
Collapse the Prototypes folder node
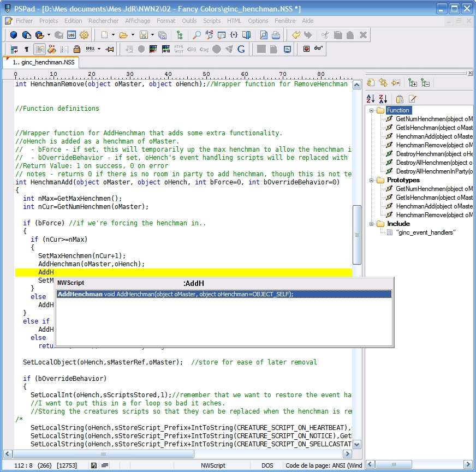[x=372, y=180]
